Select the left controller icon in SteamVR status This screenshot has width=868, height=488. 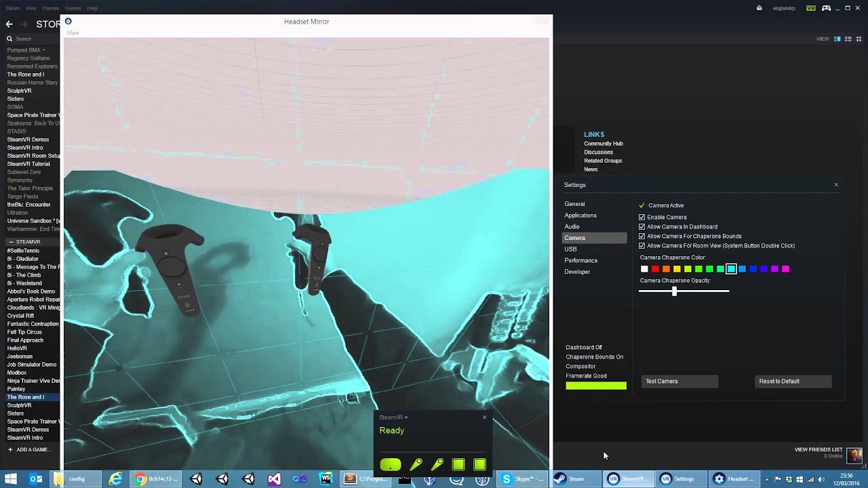pos(416,464)
